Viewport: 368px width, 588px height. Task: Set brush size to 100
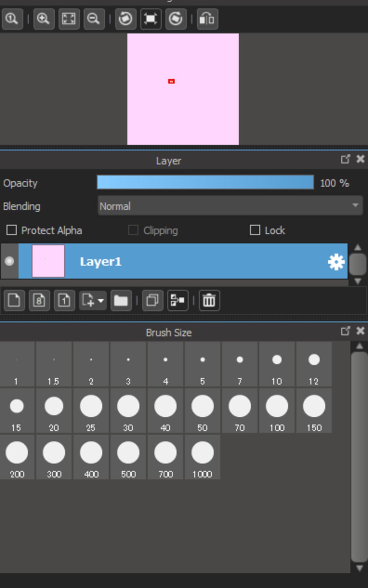tap(277, 411)
